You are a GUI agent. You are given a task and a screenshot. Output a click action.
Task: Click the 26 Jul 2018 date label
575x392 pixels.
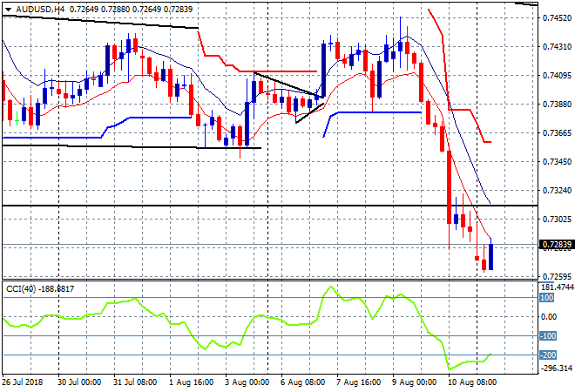pos(23,382)
